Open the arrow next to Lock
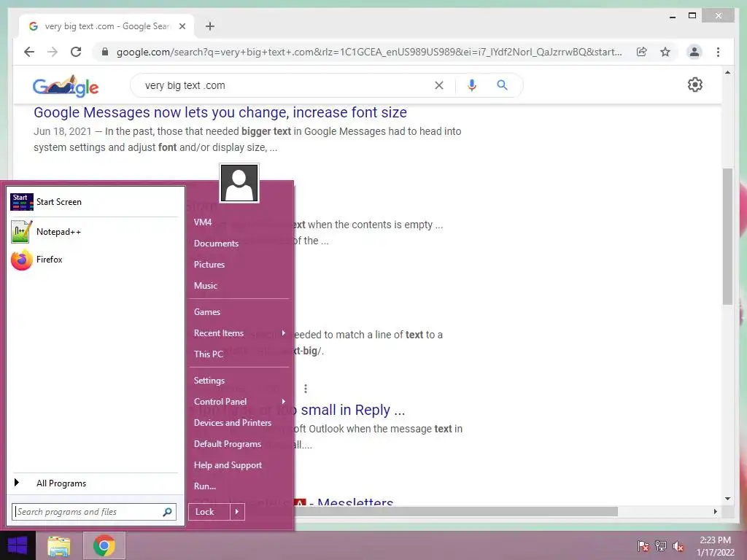Viewport: 747px width, 560px height. click(237, 512)
